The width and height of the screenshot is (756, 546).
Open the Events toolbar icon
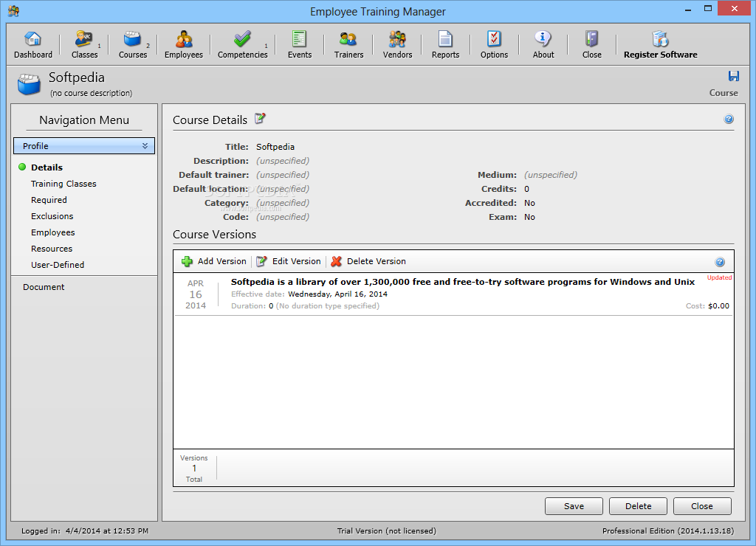[x=300, y=38]
